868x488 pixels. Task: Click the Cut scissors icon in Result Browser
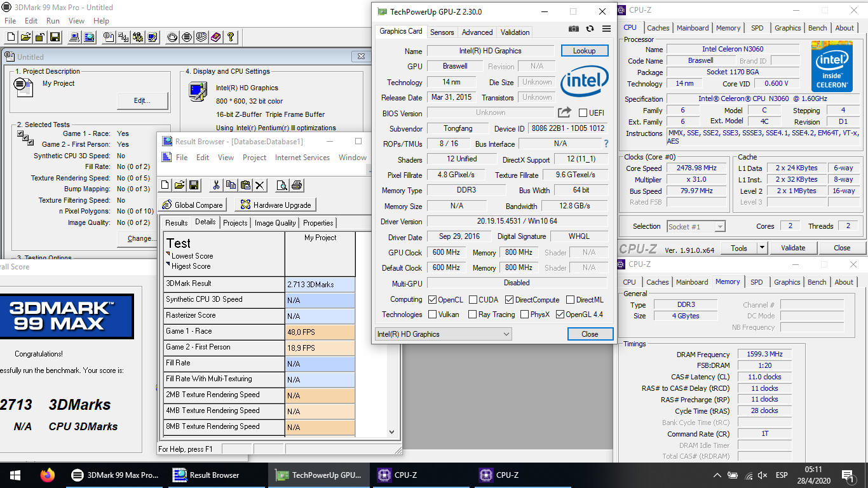(216, 185)
